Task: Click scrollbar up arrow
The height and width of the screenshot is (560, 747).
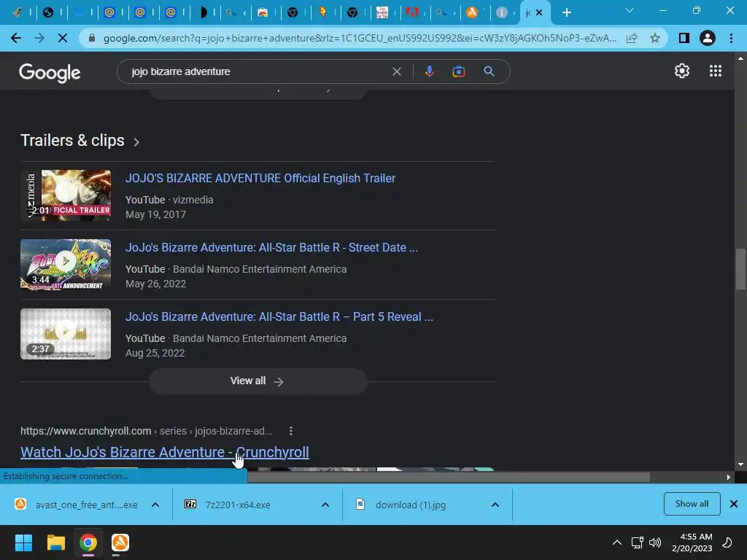Action: tap(740, 58)
